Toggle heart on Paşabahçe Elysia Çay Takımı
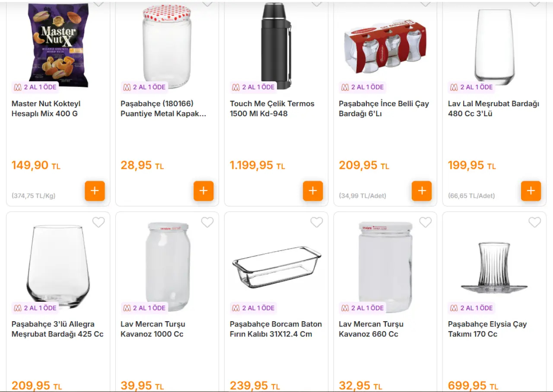This screenshot has width=553, height=392. (535, 222)
